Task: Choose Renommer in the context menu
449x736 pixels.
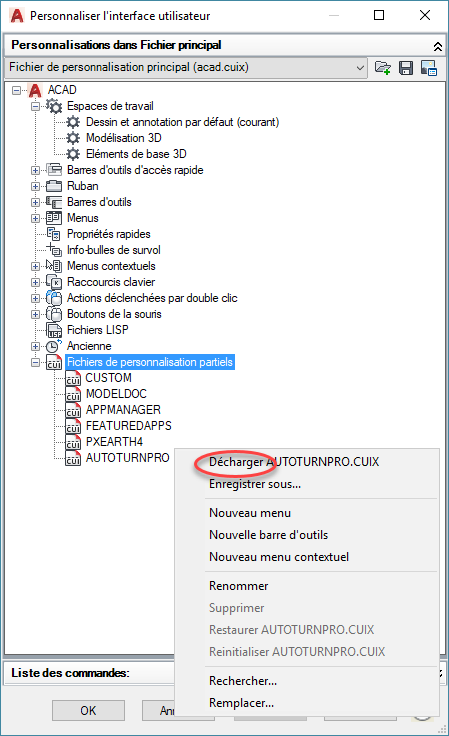Action: pos(238,586)
